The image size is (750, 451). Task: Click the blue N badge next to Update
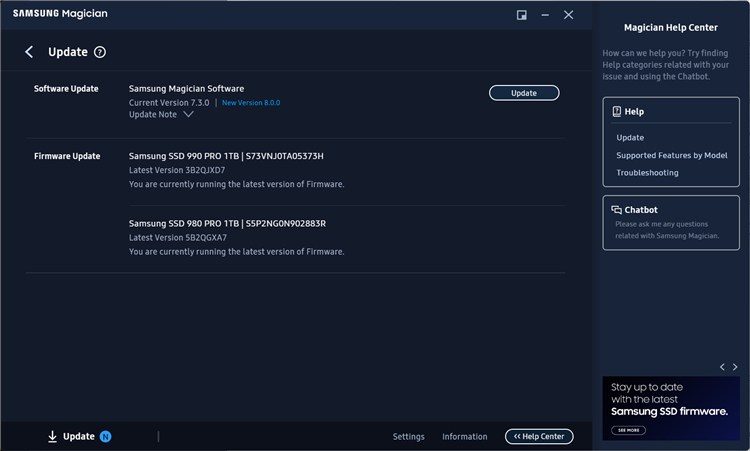click(x=105, y=436)
